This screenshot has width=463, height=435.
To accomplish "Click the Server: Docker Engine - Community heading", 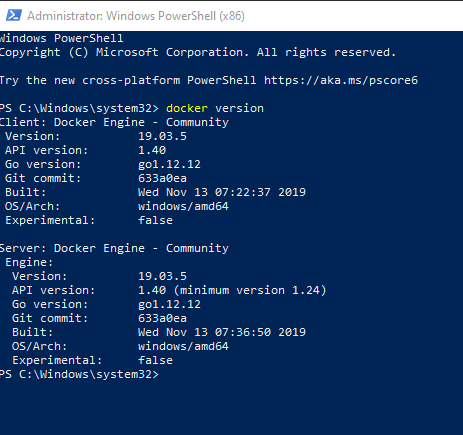I will coord(114,248).
